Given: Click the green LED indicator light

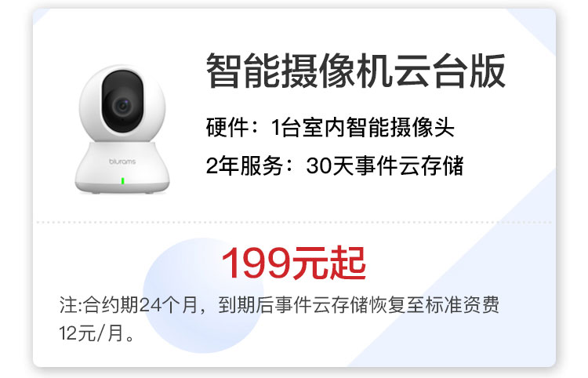Looking at the screenshot, I should click(x=122, y=181).
